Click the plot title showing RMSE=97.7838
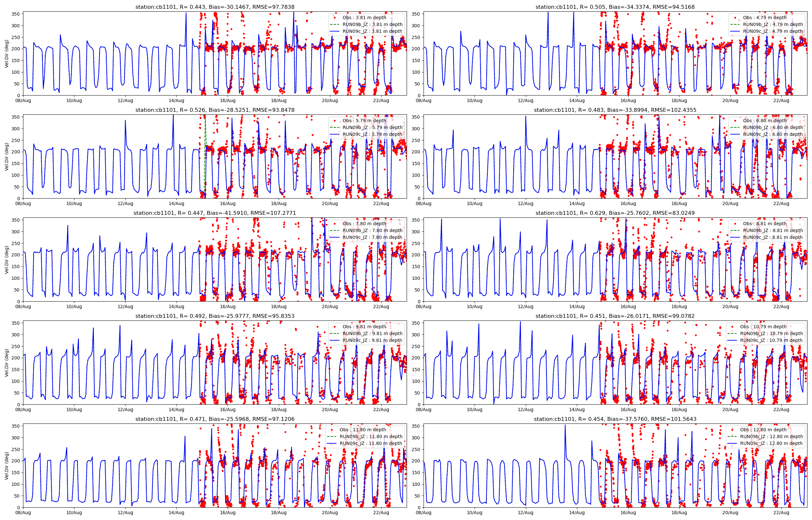 pyautogui.click(x=215, y=7)
